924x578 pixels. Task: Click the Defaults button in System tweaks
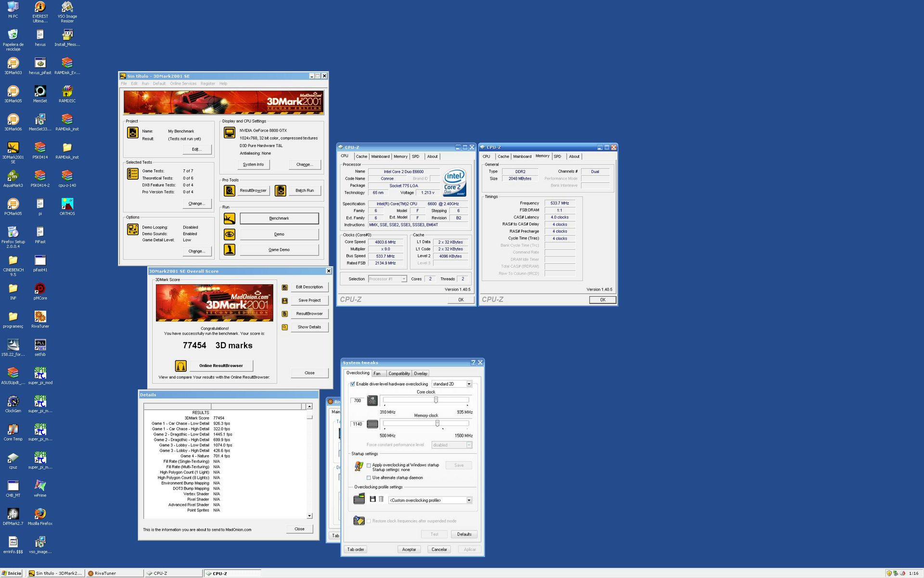464,535
